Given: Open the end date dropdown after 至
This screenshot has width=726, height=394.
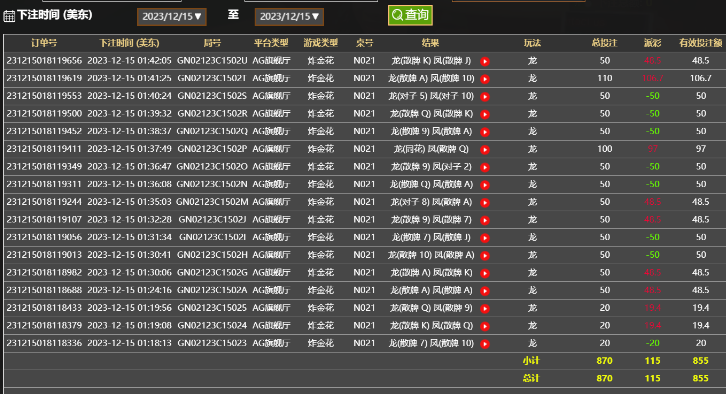Looking at the screenshot, I should click(289, 17).
